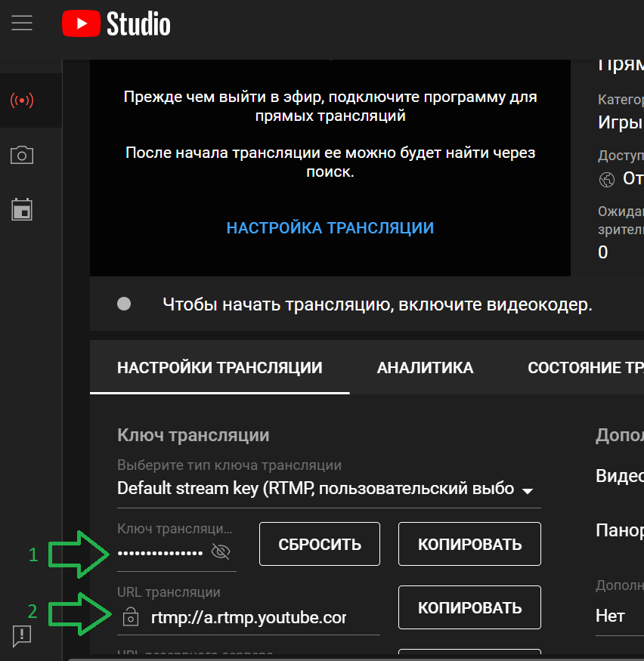This screenshot has height=661, width=644.
Task: Click text Чтобы начать трансляцию, включите видеокодер
Action: point(377,304)
